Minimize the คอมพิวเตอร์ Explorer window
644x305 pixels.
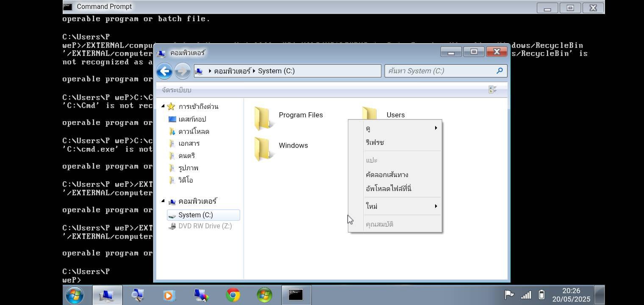tap(451, 52)
